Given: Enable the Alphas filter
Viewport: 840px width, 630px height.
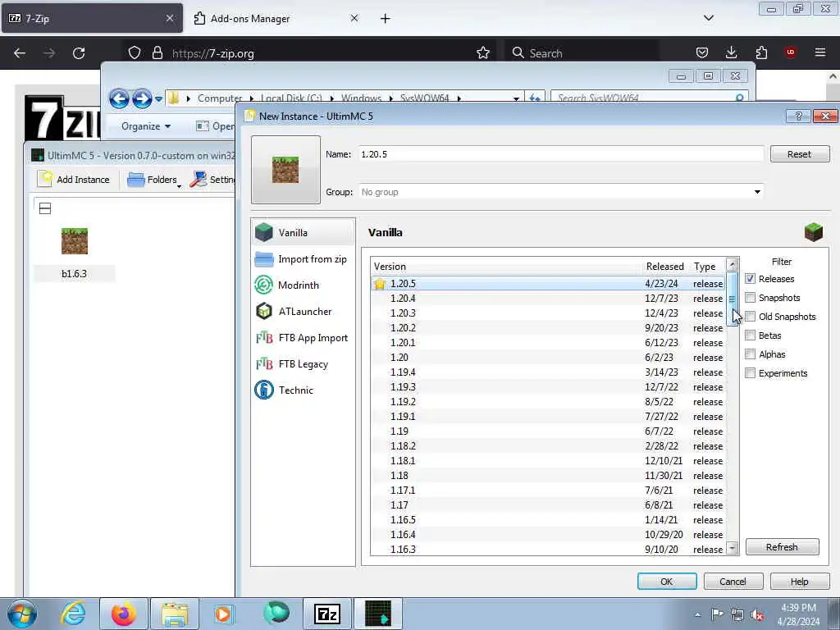Looking at the screenshot, I should 750,354.
